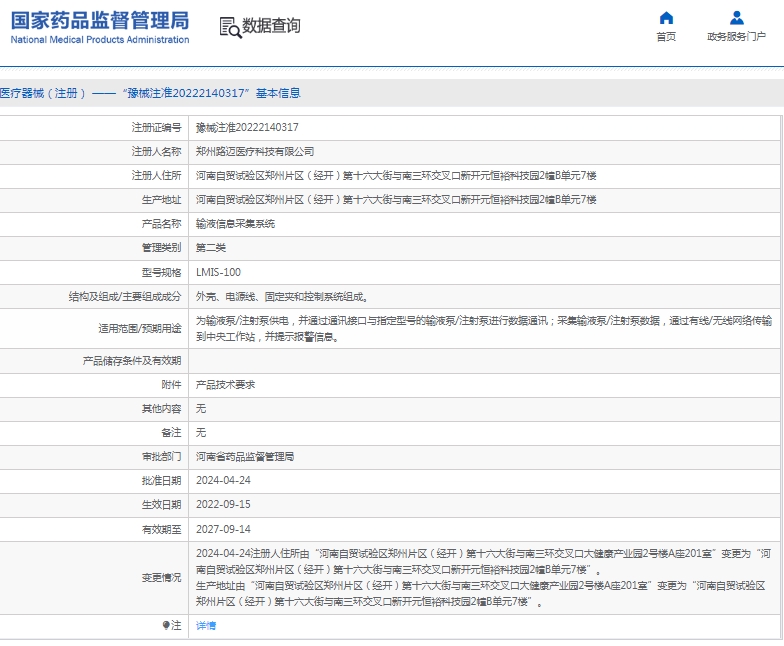Open the 政务服务门户 user icon
Screen dimensions: 784x646
click(x=736, y=18)
